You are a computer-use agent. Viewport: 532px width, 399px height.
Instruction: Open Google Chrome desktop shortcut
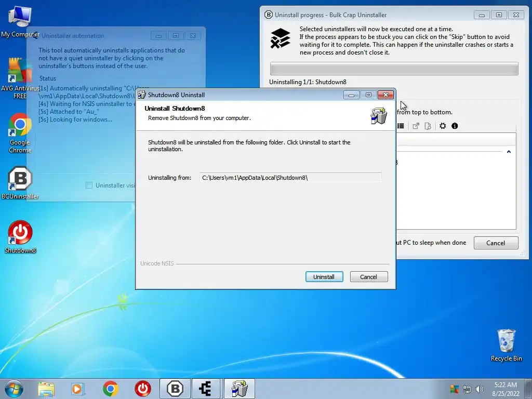click(x=20, y=133)
